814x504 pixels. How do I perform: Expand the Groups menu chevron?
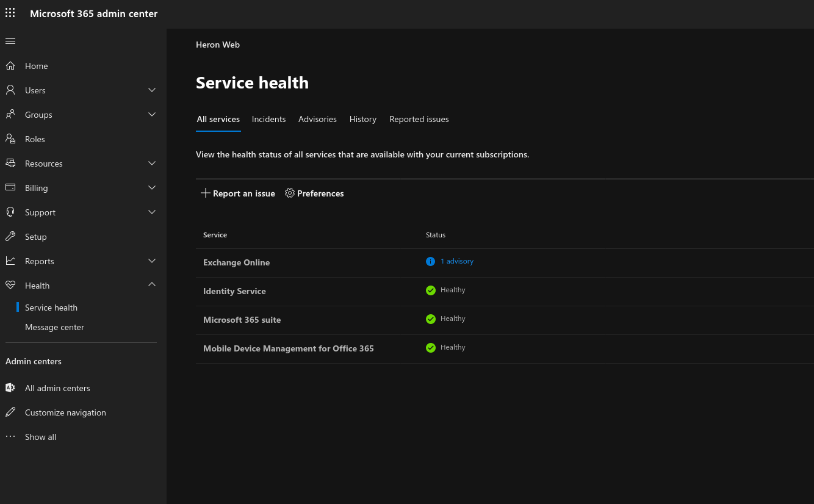point(152,114)
